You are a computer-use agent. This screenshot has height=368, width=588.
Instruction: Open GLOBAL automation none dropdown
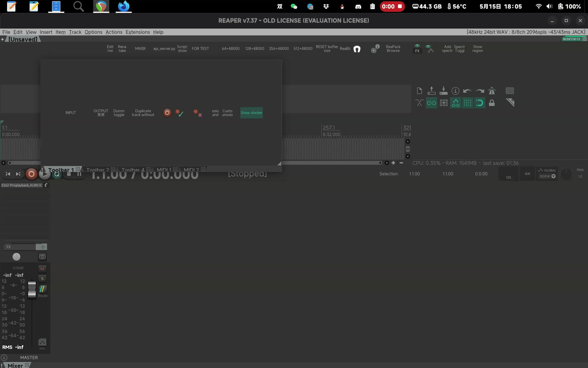point(547,176)
